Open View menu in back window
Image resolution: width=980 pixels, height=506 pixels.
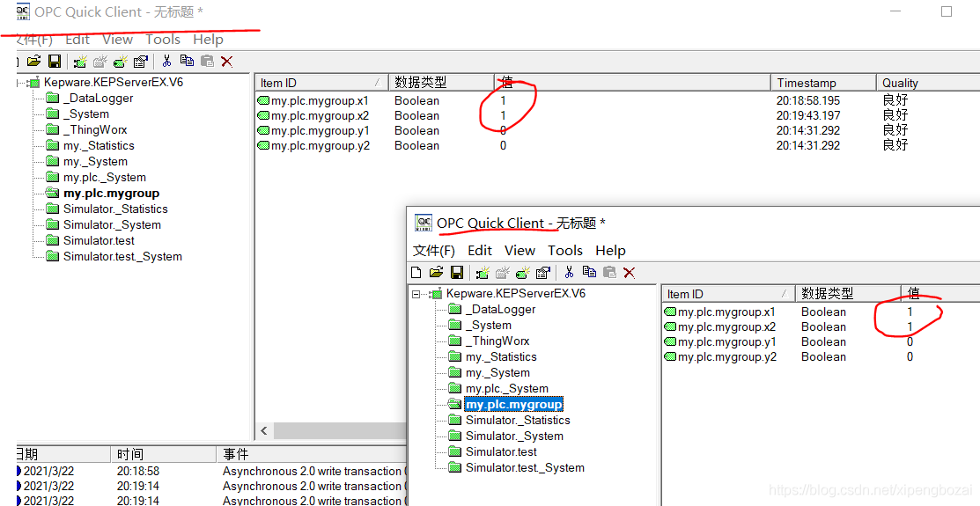117,40
